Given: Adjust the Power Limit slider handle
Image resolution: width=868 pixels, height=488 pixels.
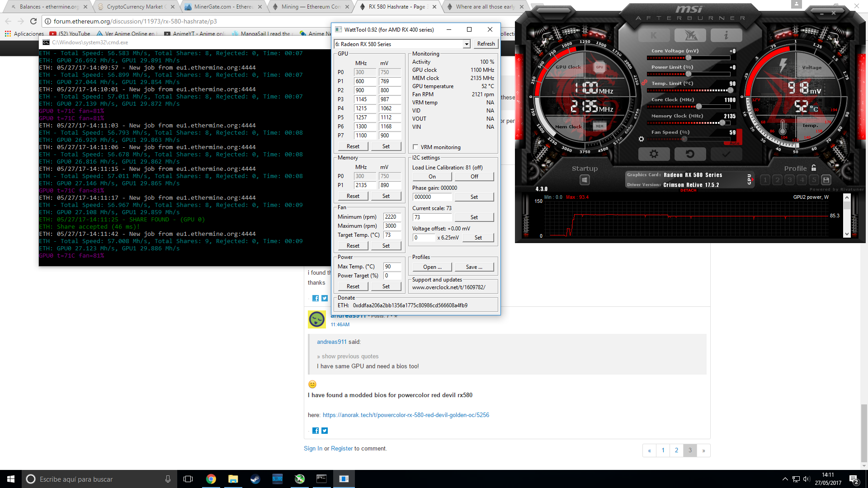Looking at the screenshot, I should [x=688, y=74].
